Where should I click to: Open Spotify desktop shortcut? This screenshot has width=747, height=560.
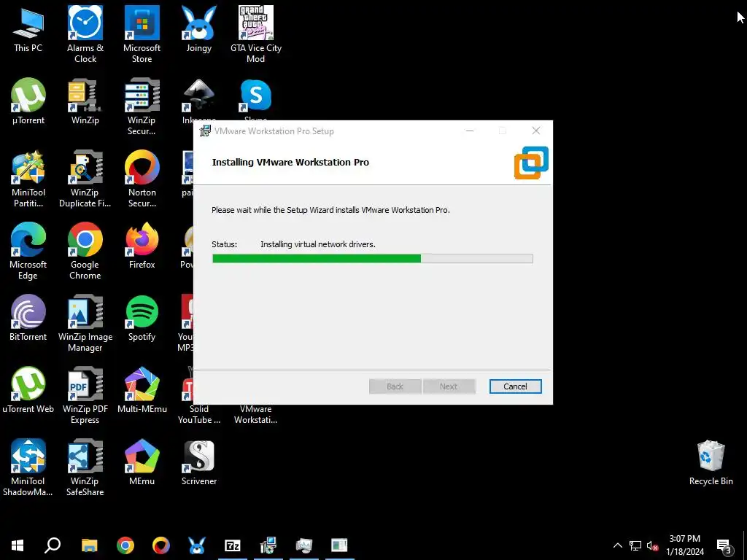tap(142, 318)
